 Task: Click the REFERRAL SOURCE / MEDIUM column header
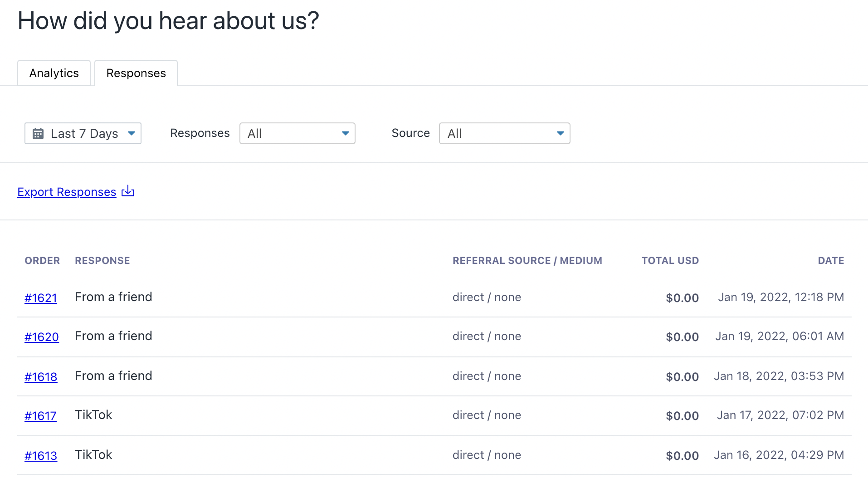pyautogui.click(x=527, y=261)
